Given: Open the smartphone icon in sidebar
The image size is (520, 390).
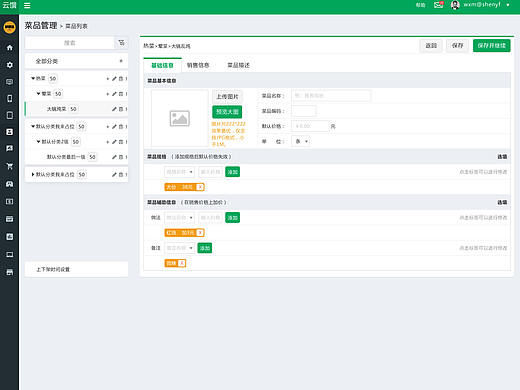Looking at the screenshot, I should click(x=10, y=98).
